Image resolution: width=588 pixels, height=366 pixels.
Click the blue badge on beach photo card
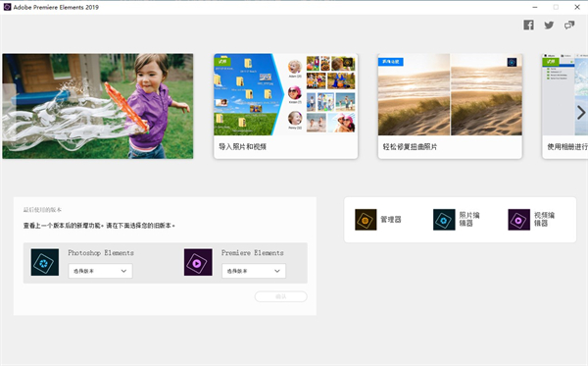pos(391,62)
